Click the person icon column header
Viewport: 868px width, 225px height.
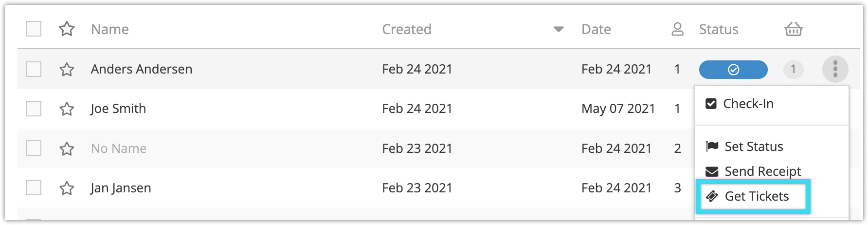677,29
